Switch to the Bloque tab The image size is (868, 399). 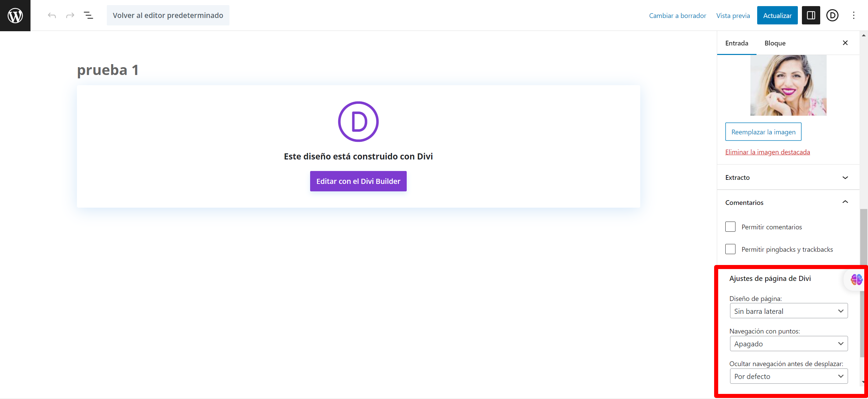775,43
